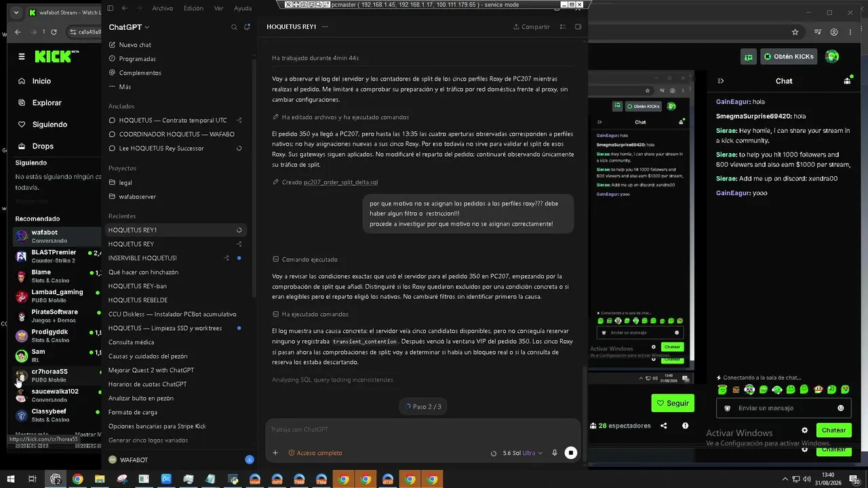The width and height of the screenshot is (868, 488).
Task: Open recommended channel PirateSoftware
Action: point(57,316)
